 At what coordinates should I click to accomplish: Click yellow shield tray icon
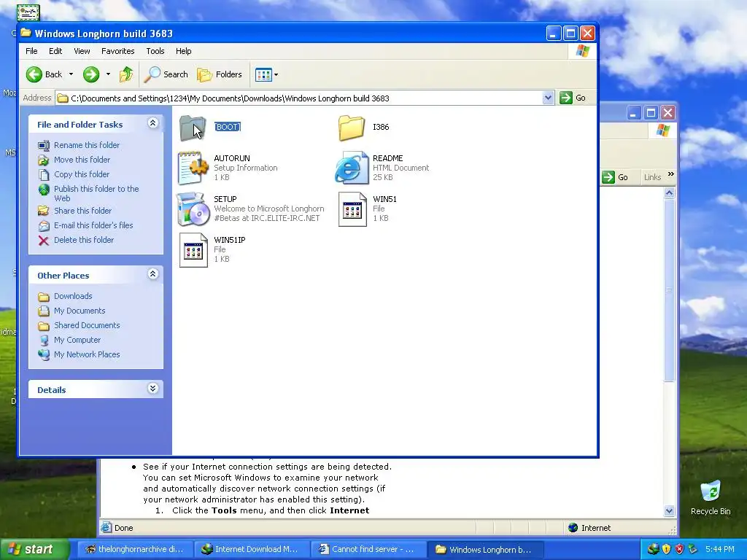[x=666, y=549]
